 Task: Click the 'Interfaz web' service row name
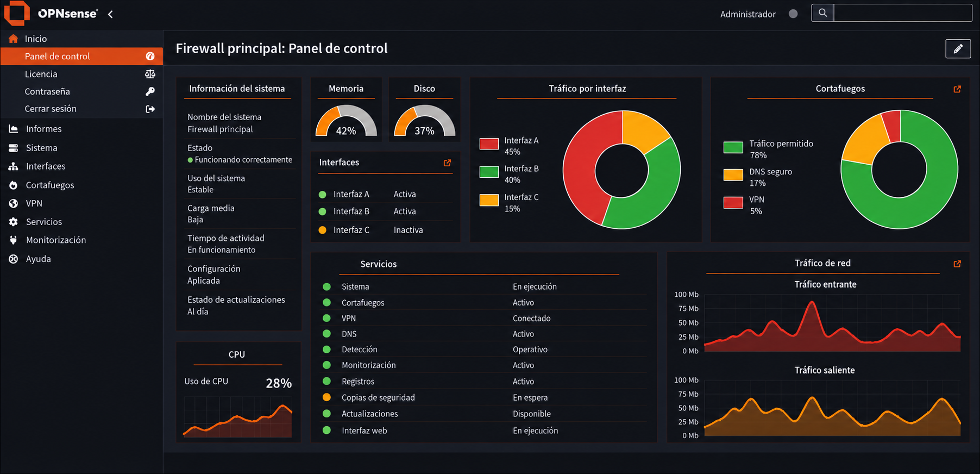tap(364, 431)
